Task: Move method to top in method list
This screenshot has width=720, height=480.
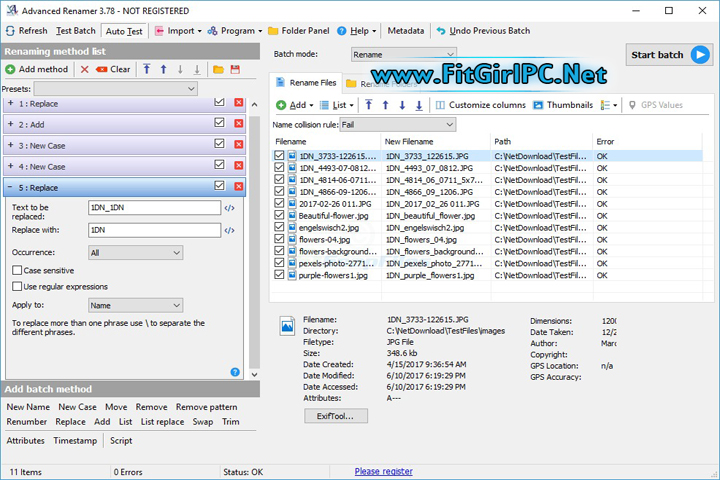Action: click(147, 70)
